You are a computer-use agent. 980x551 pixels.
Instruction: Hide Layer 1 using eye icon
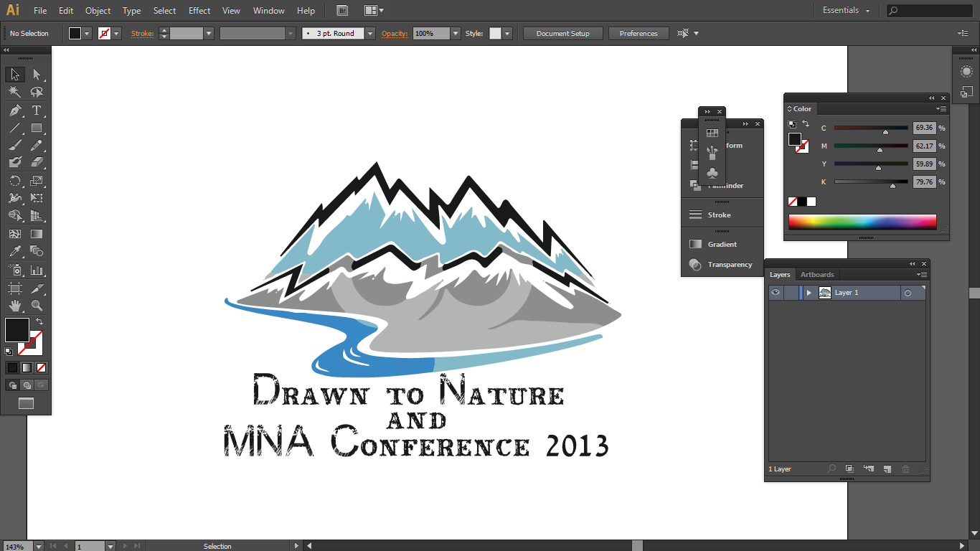776,293
